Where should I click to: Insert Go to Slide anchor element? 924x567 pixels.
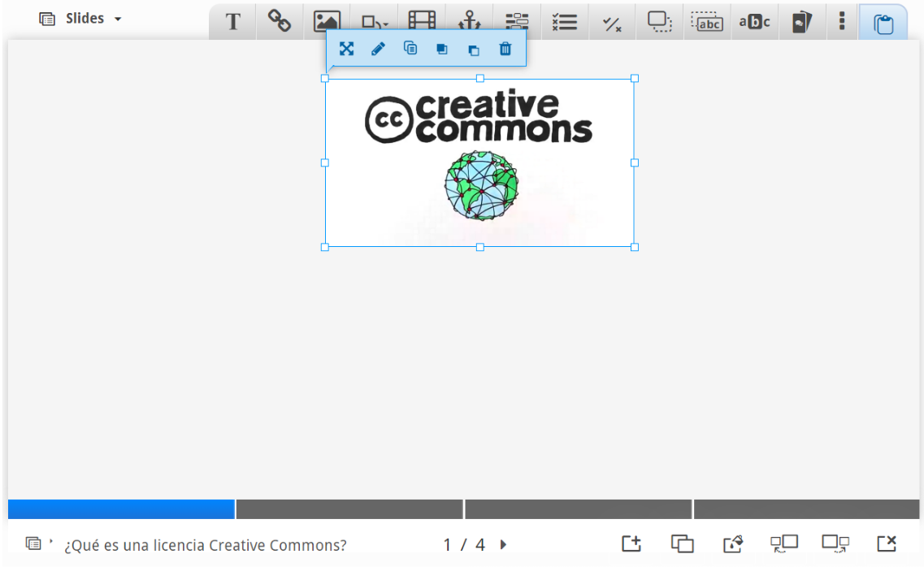[x=470, y=22]
